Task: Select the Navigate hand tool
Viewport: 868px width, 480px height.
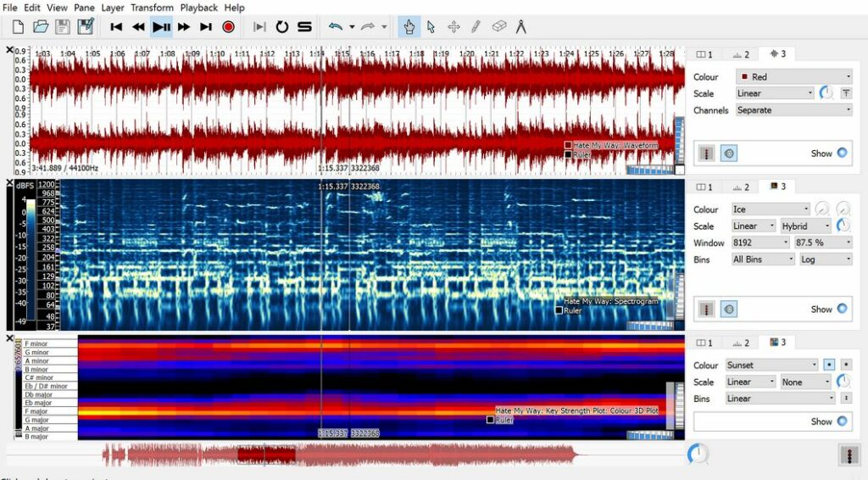Action: point(409,26)
